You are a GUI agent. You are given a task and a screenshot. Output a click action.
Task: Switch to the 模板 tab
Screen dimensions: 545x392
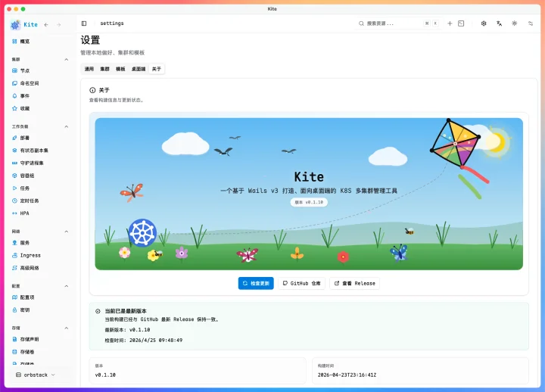coord(120,69)
